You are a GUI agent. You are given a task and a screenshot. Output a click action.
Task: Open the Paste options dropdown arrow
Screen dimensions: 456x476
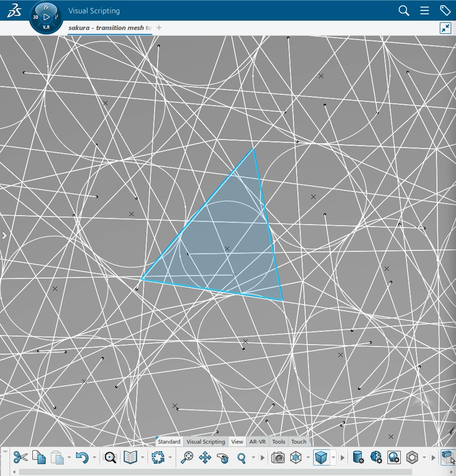69,458
